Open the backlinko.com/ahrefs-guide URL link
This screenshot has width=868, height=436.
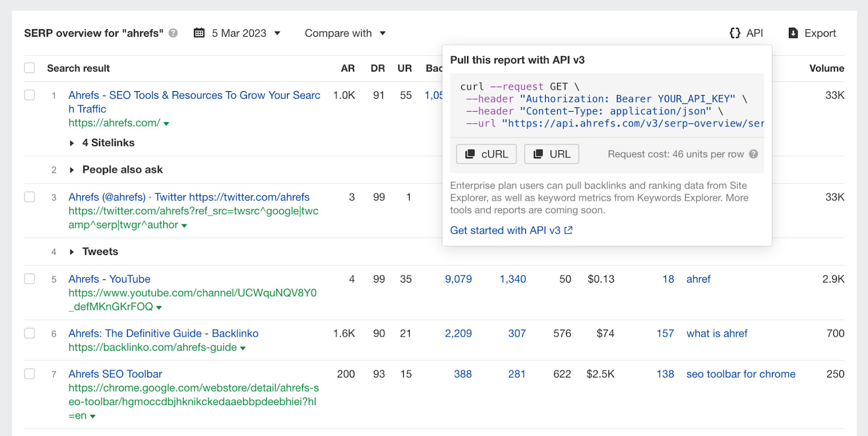[152, 347]
